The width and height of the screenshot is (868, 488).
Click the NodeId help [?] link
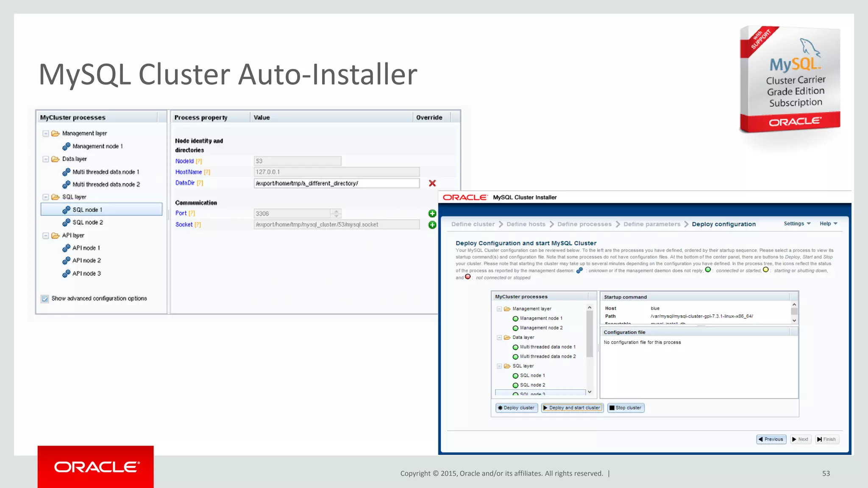tap(199, 161)
